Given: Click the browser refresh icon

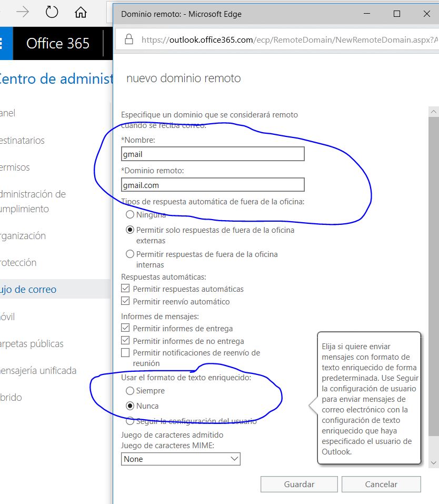Looking at the screenshot, I should 52,12.
